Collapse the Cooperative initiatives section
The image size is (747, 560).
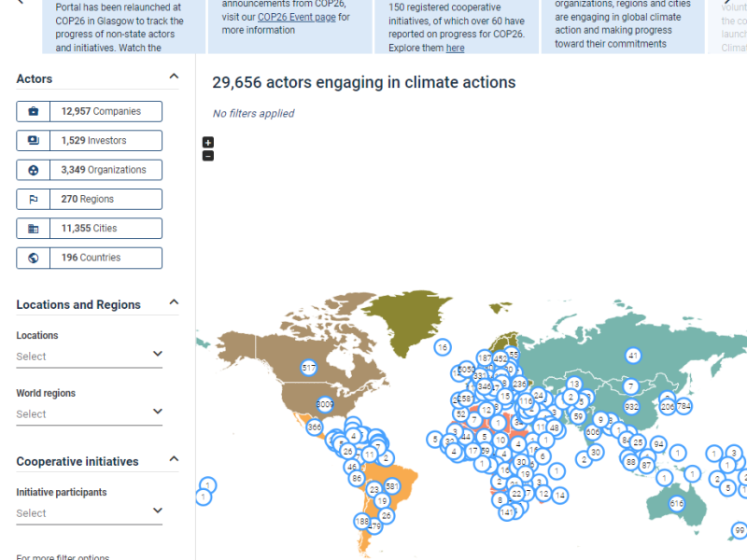tap(174, 460)
